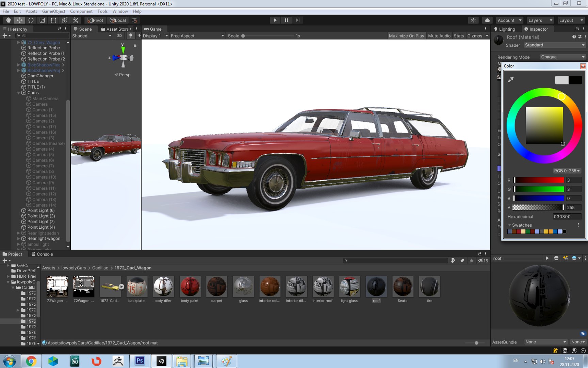The height and width of the screenshot is (368, 588).
Task: Toggle 2D scene view mode
Action: 119,35
